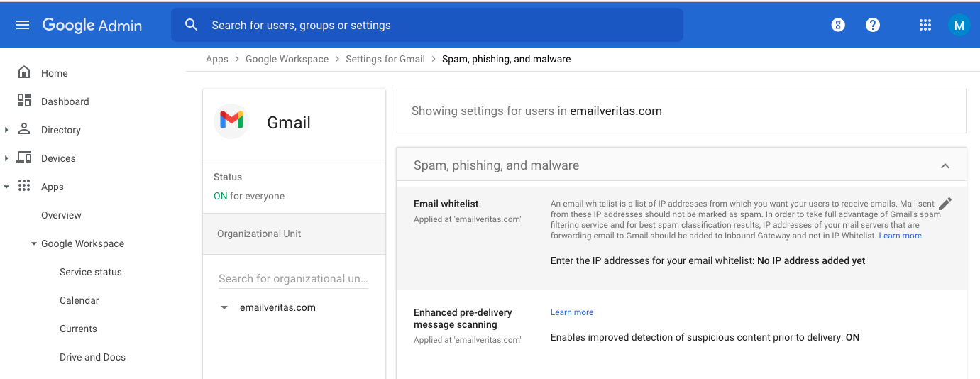Image resolution: width=980 pixels, height=379 pixels.
Task: Click the search magnifier icon
Action: [191, 25]
